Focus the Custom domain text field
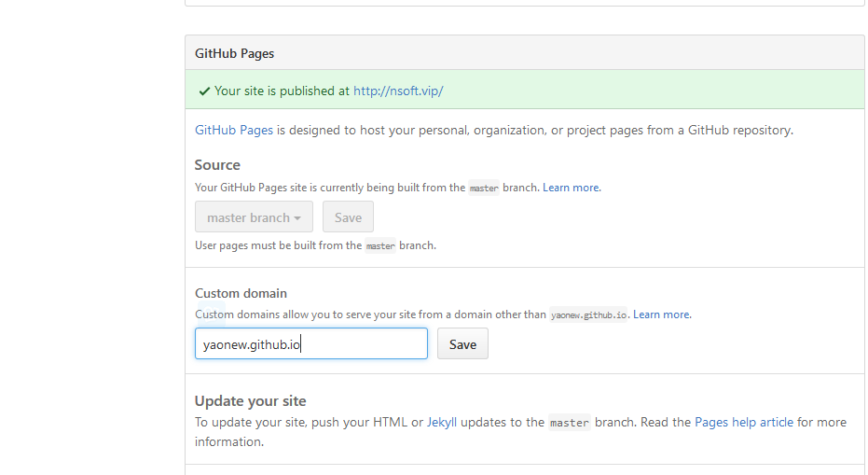The width and height of the screenshot is (868, 475). tap(310, 344)
